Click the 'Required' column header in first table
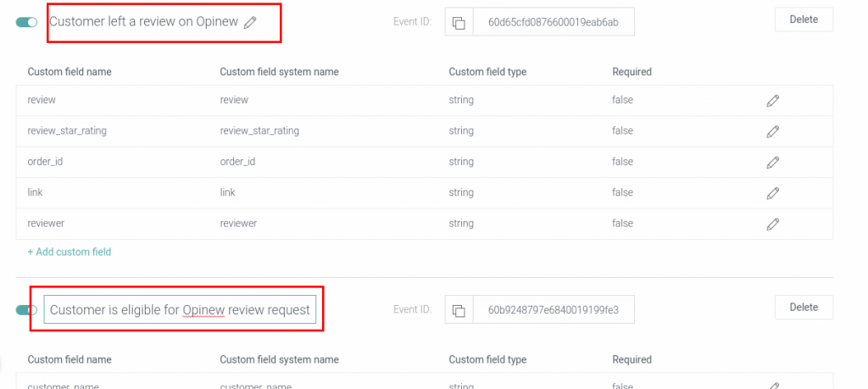This screenshot has height=389, width=868. tap(632, 72)
